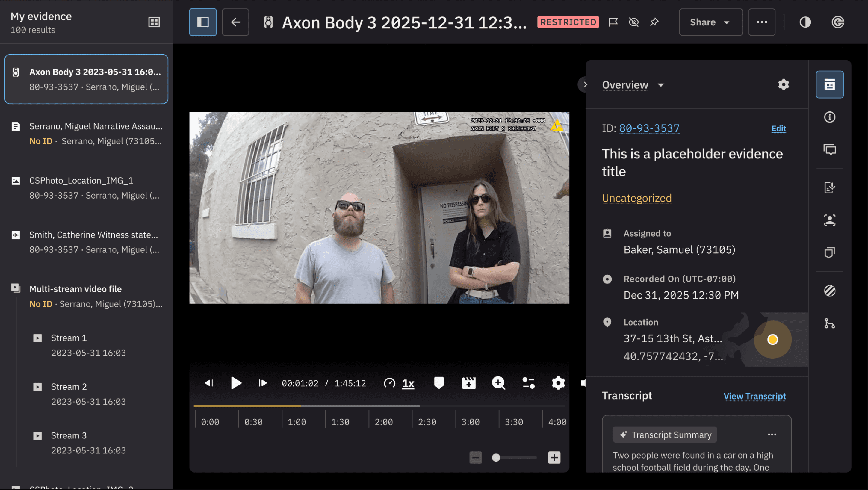Click the flag icon next to the RESTRICTED badge
This screenshot has height=490, width=868.
pyautogui.click(x=613, y=22)
